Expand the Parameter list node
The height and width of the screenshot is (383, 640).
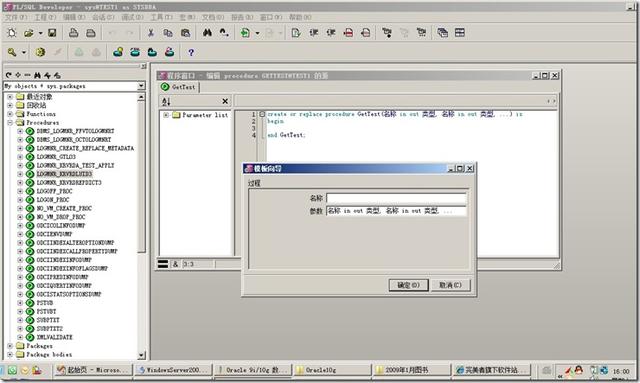click(x=166, y=115)
